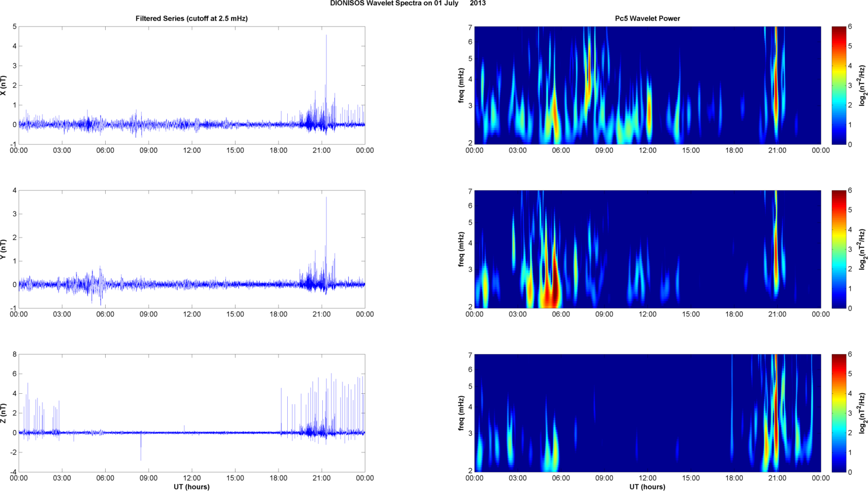868x491 pixels.
Task: Click the log2(nT²/Hz) label beside the top colorbar
Action: 862,86
